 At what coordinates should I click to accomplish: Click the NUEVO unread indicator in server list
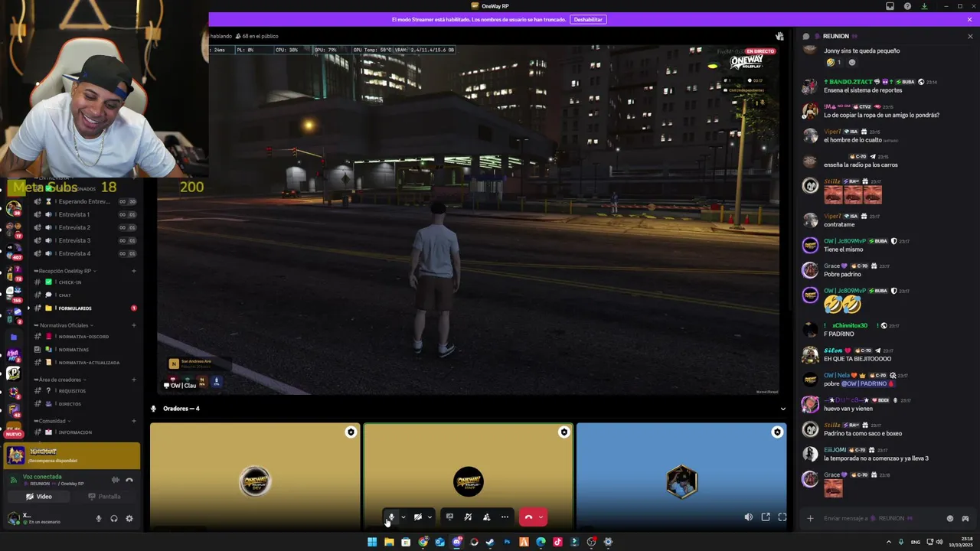pos(13,434)
